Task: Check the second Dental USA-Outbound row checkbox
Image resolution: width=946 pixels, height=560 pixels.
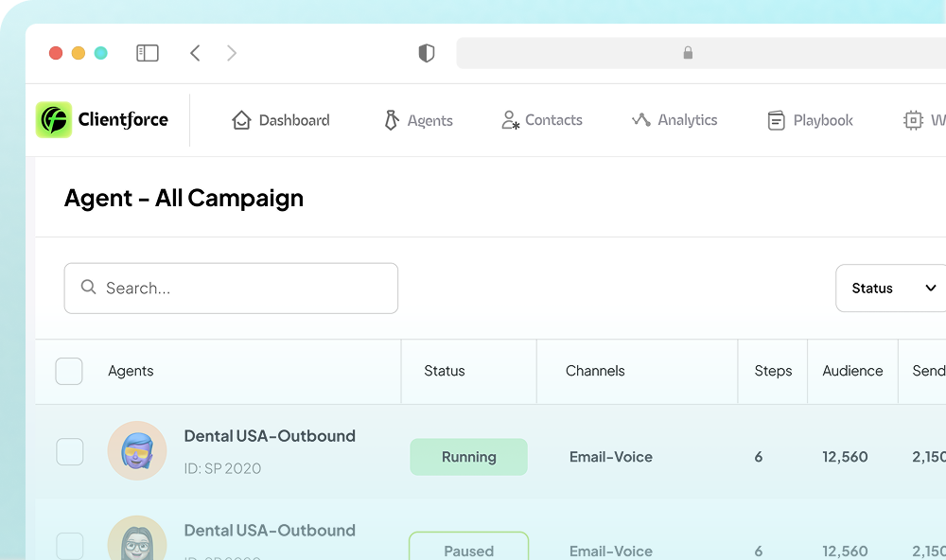Action: (x=70, y=546)
